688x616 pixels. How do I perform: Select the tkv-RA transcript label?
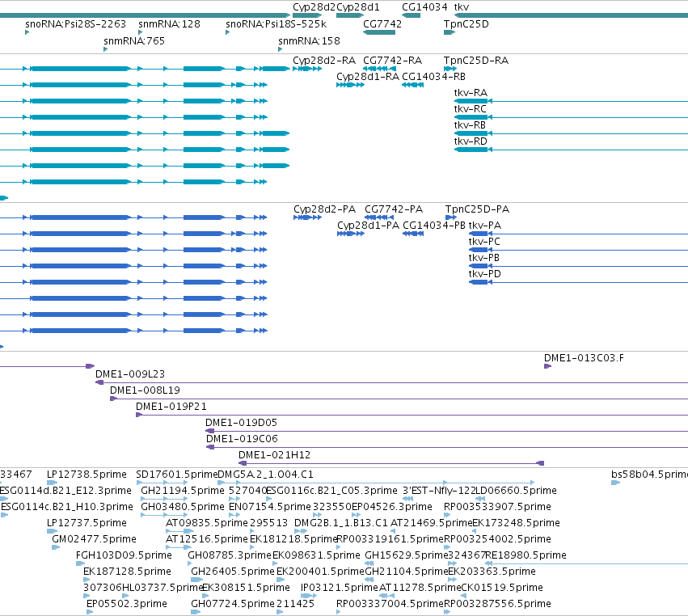click(x=471, y=93)
